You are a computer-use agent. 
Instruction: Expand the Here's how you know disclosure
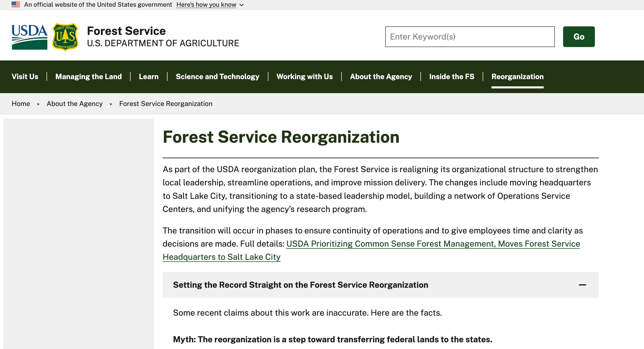pos(206,4)
